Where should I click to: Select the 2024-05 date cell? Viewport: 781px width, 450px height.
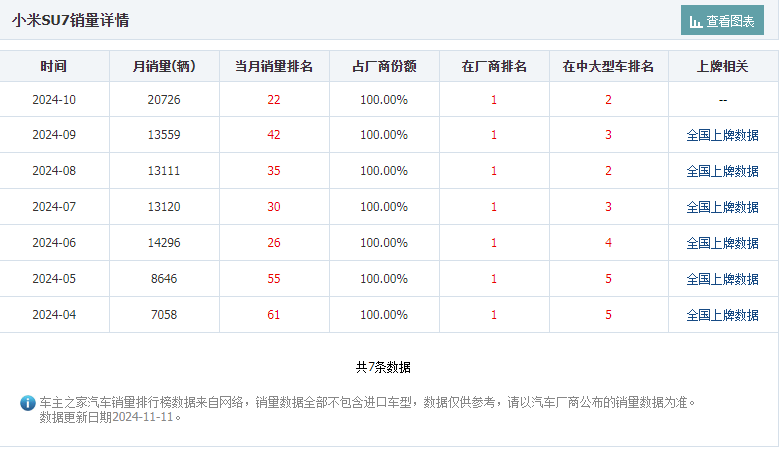coord(54,279)
